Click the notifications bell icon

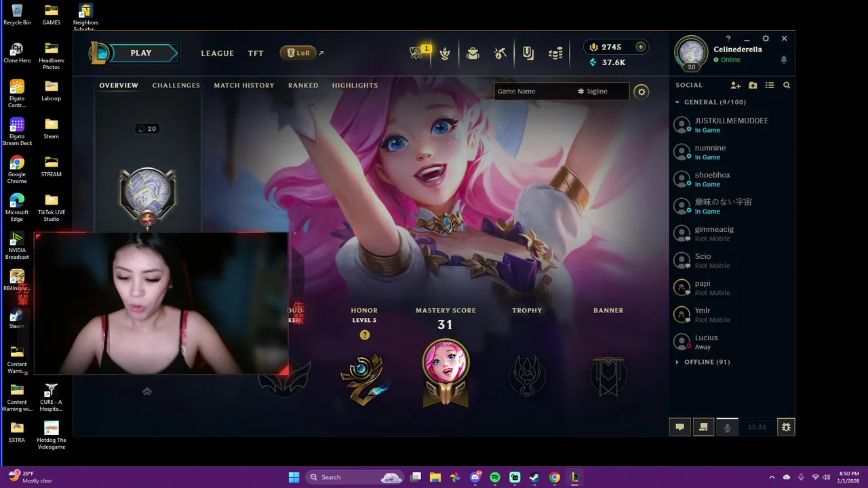784,60
